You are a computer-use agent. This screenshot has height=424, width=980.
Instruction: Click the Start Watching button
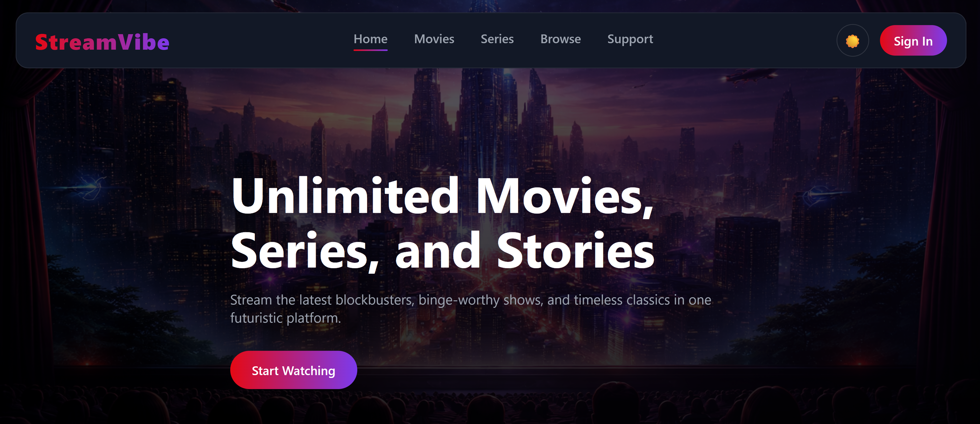(x=293, y=370)
